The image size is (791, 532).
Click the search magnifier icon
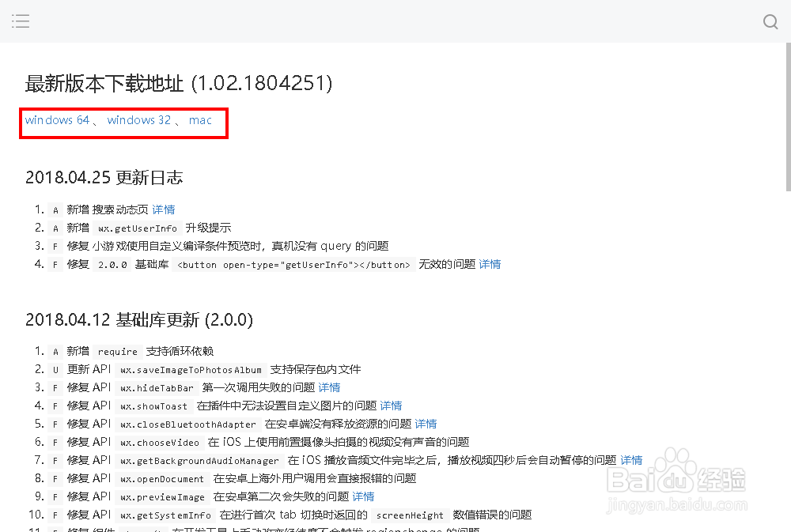[770, 22]
